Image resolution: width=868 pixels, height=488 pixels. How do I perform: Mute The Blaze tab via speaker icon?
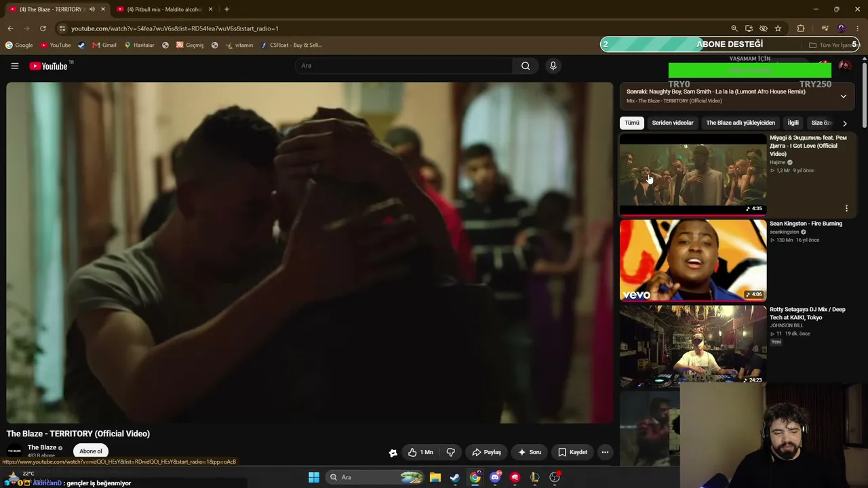(x=92, y=9)
